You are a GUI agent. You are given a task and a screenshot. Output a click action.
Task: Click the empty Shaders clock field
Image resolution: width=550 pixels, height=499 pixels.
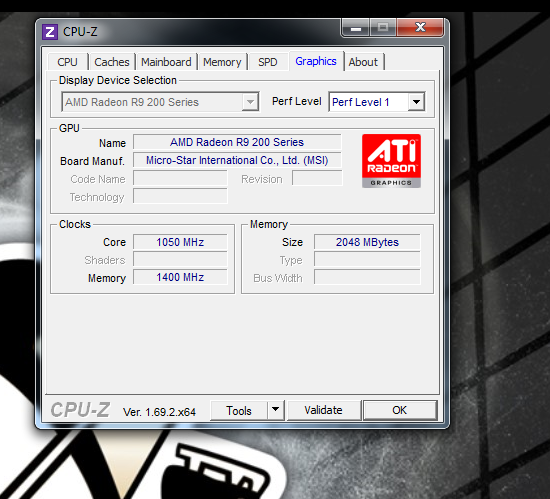coord(180,259)
